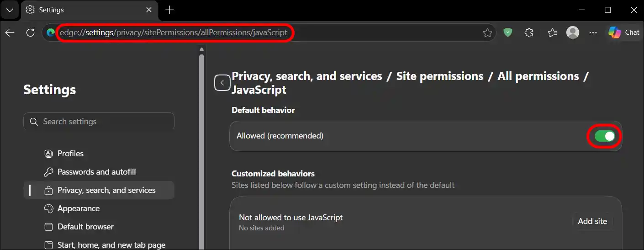Select Privacy, search, and services section

coord(99,190)
